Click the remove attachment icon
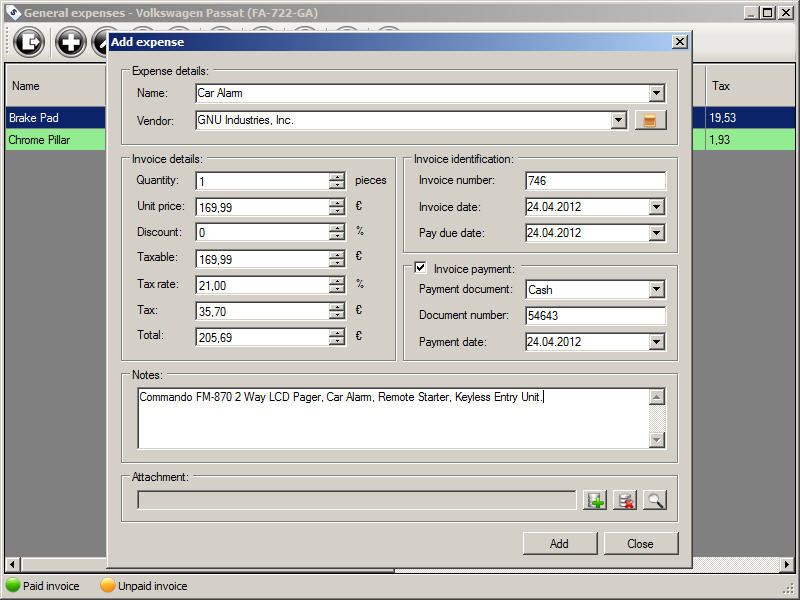Viewport: 800px width, 600px height. coord(625,500)
